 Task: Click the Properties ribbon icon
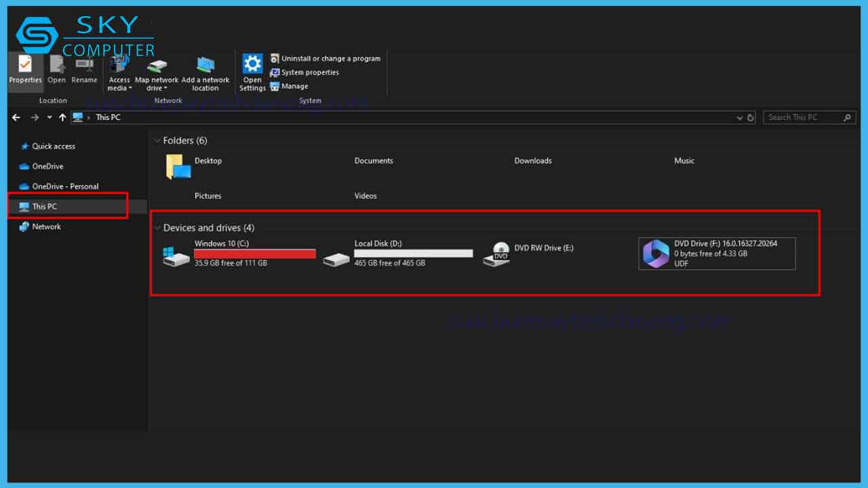pyautogui.click(x=25, y=67)
